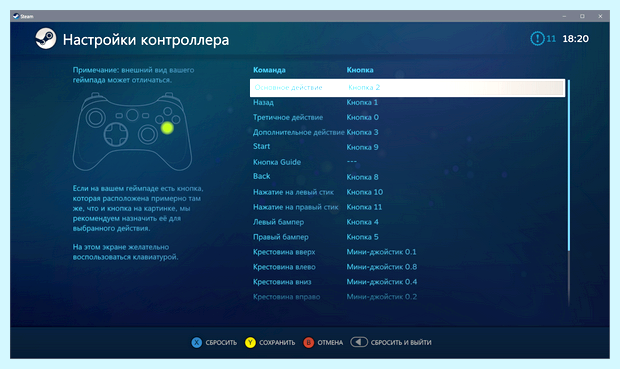
Task: Select the Крестовина влево row
Action: pos(407,267)
